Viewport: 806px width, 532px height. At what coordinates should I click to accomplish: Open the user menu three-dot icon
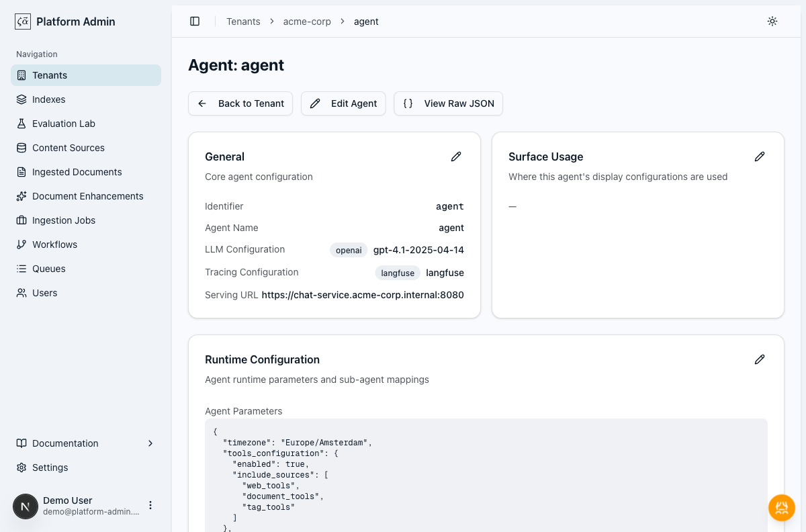pos(150,505)
